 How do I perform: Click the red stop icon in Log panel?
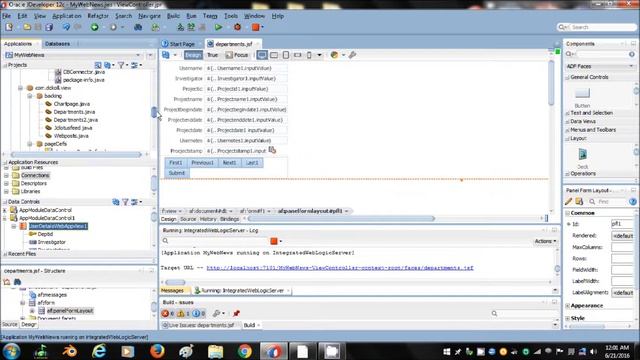click(274, 241)
